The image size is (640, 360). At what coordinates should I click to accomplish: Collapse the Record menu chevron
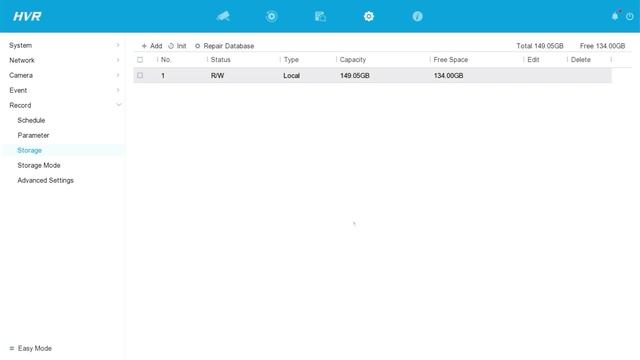click(x=119, y=105)
